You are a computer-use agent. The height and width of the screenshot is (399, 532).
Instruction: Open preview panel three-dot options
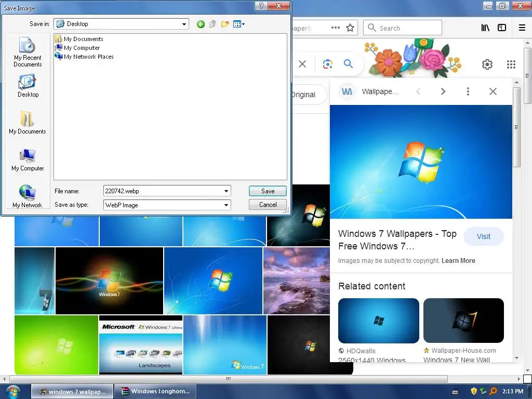(x=468, y=91)
